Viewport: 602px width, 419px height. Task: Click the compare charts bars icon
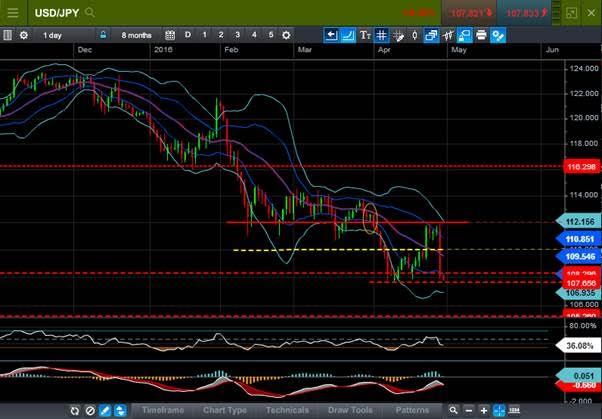tap(448, 36)
